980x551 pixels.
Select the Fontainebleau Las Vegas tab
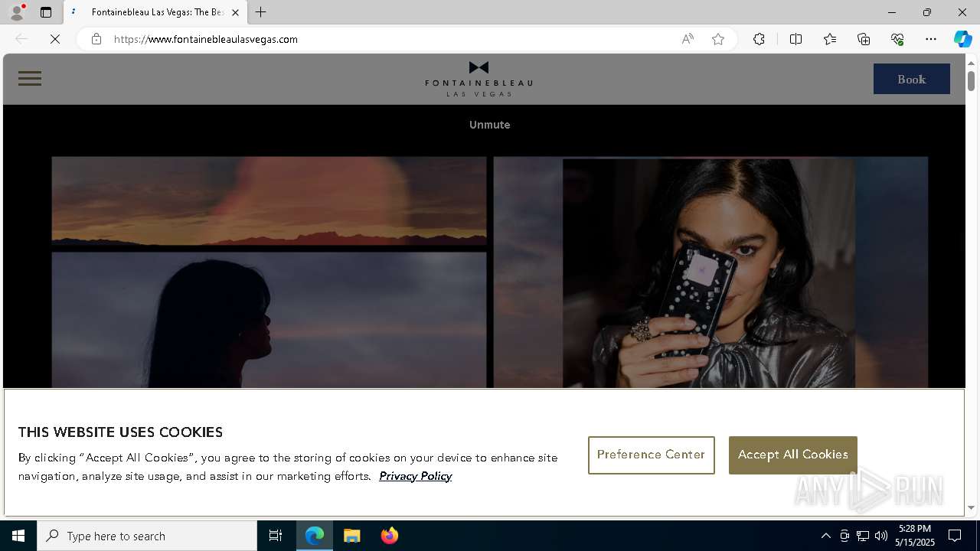[156, 12]
